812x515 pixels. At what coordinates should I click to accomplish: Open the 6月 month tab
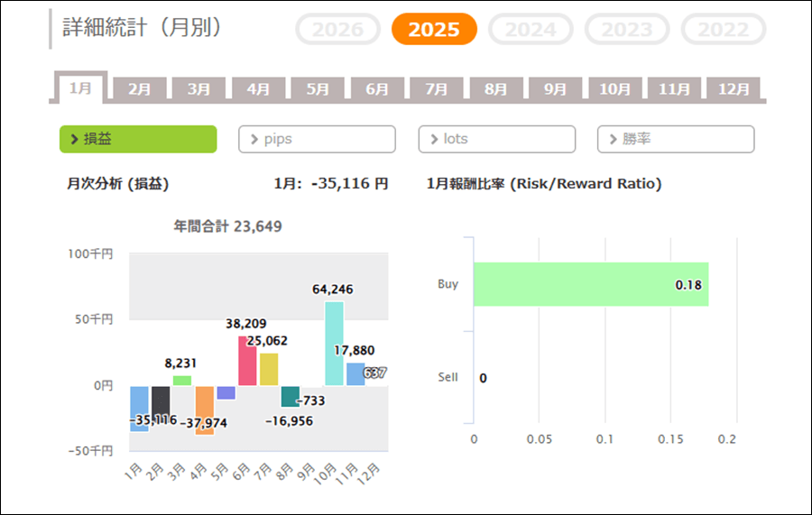pos(377,89)
